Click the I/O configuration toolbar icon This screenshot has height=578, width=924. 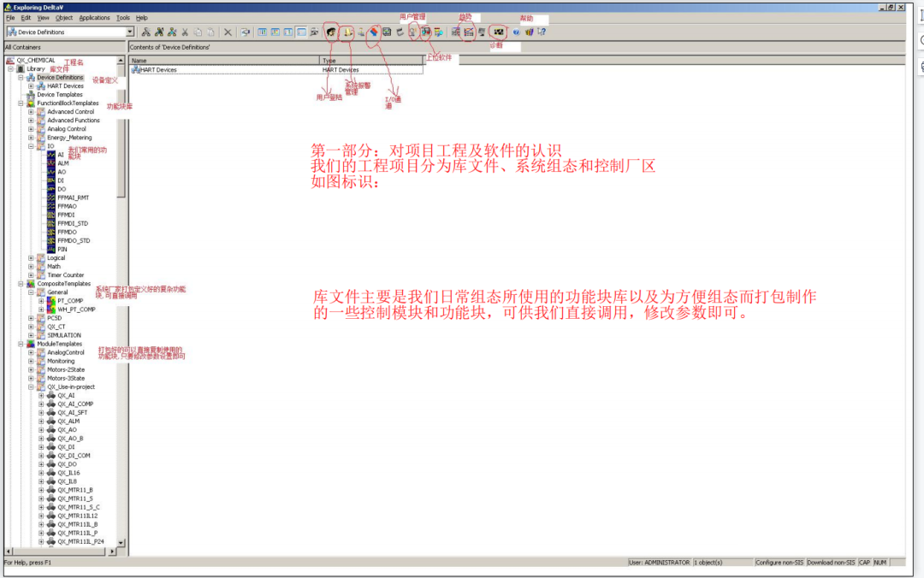374,32
